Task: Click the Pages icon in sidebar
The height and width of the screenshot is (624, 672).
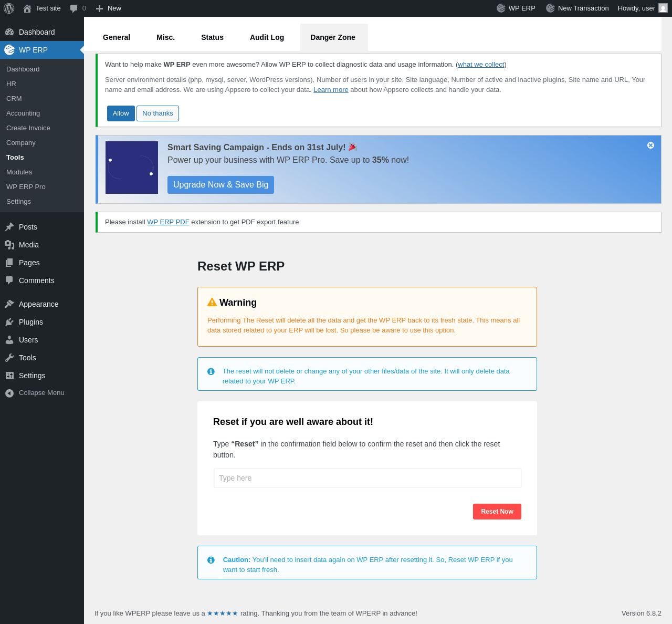Action: 9,263
